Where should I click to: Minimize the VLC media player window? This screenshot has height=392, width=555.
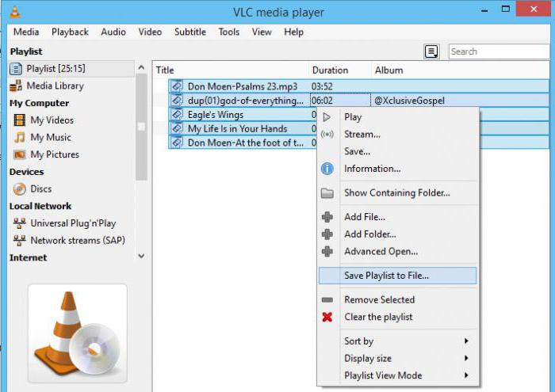484,10
